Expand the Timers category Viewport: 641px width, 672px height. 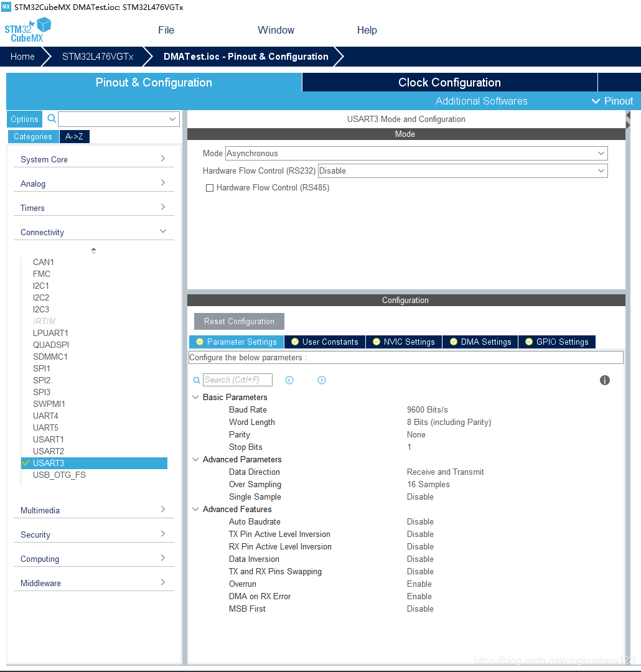93,208
